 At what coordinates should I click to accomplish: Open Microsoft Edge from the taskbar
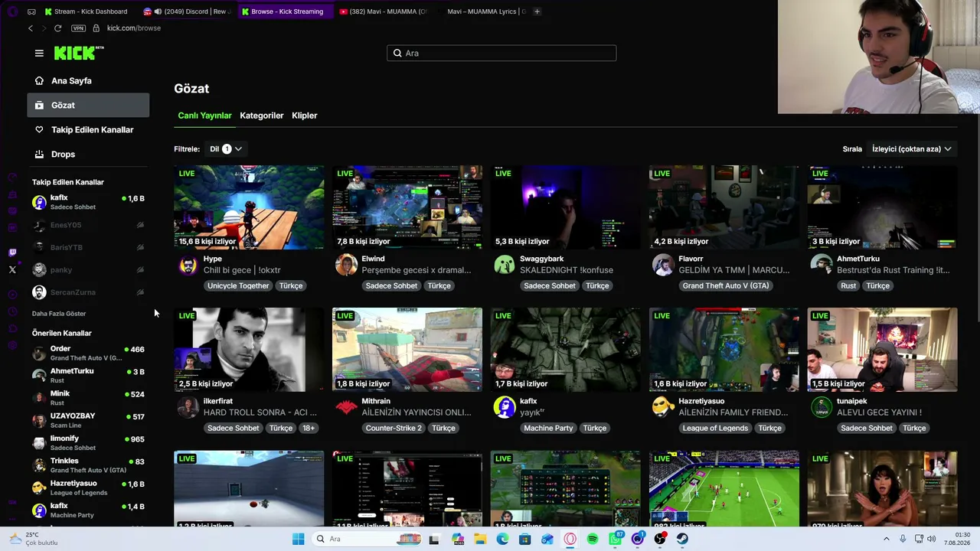tap(502, 539)
